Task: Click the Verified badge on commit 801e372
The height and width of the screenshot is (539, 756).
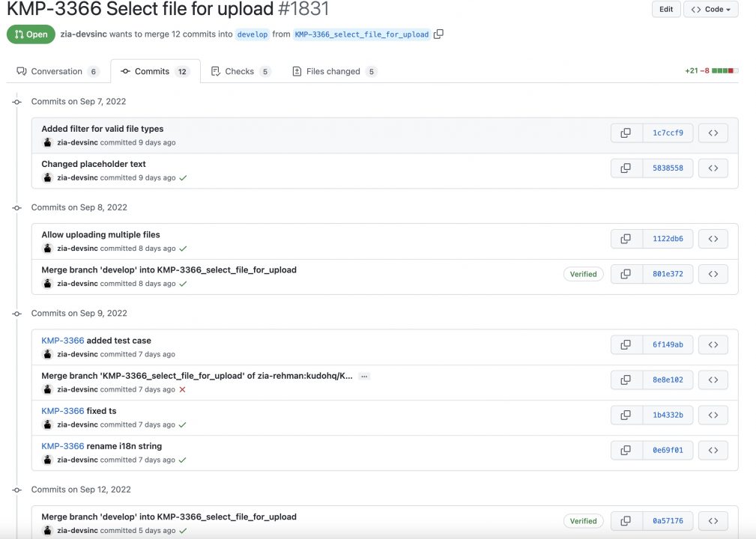Action: click(583, 274)
